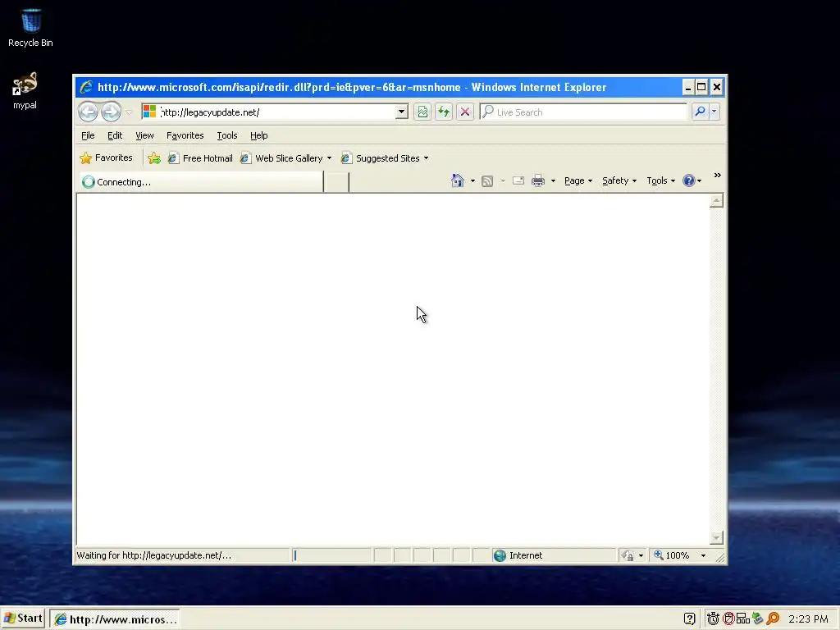Open the Safety command bar menu
Image resolution: width=840 pixels, height=630 pixels.
coord(619,180)
